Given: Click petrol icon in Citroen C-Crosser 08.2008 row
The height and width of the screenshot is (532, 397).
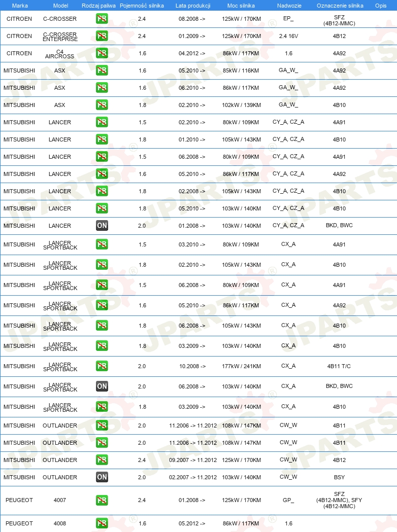Looking at the screenshot, I should (102, 19).
